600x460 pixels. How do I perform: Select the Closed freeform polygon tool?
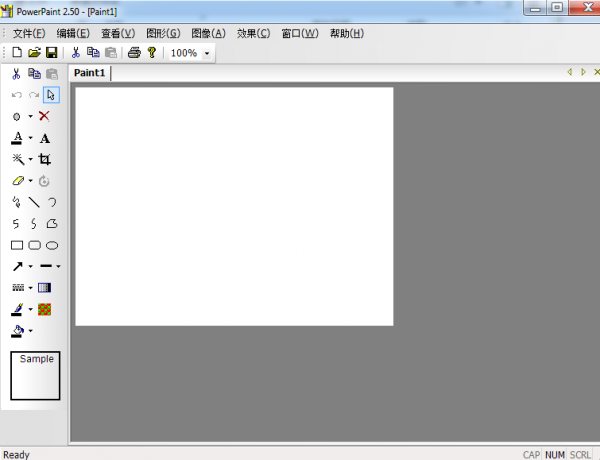coord(52,223)
